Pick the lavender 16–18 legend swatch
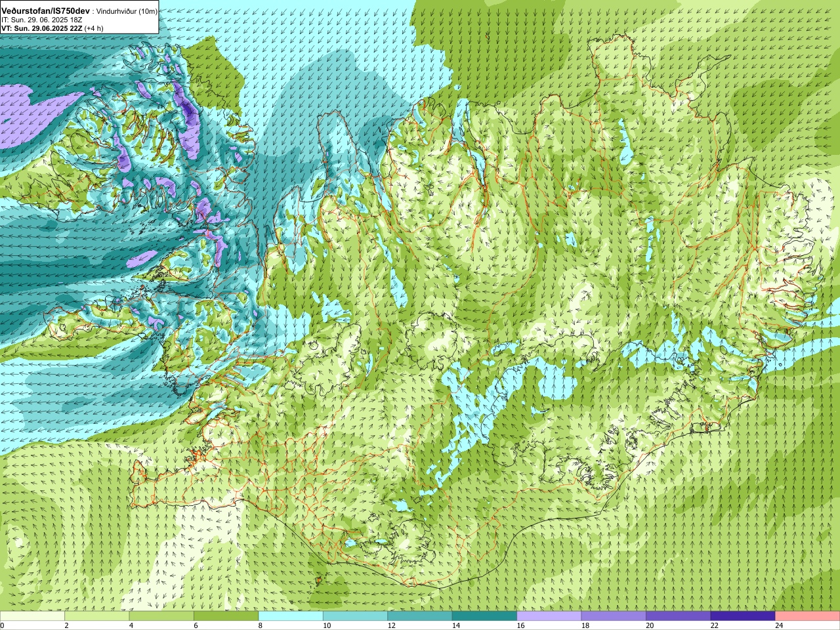Viewport: 840px width, 630px height. point(549,616)
